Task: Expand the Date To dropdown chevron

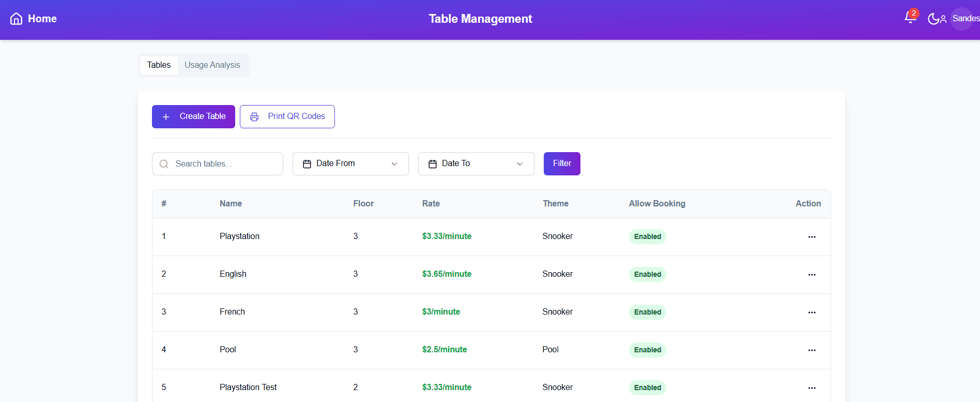Action: click(520, 164)
